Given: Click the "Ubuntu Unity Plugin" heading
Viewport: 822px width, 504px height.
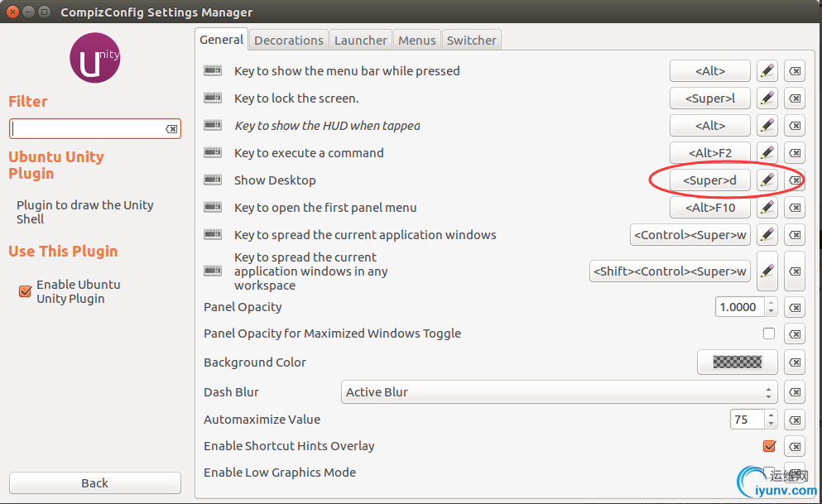Looking at the screenshot, I should coord(56,165).
